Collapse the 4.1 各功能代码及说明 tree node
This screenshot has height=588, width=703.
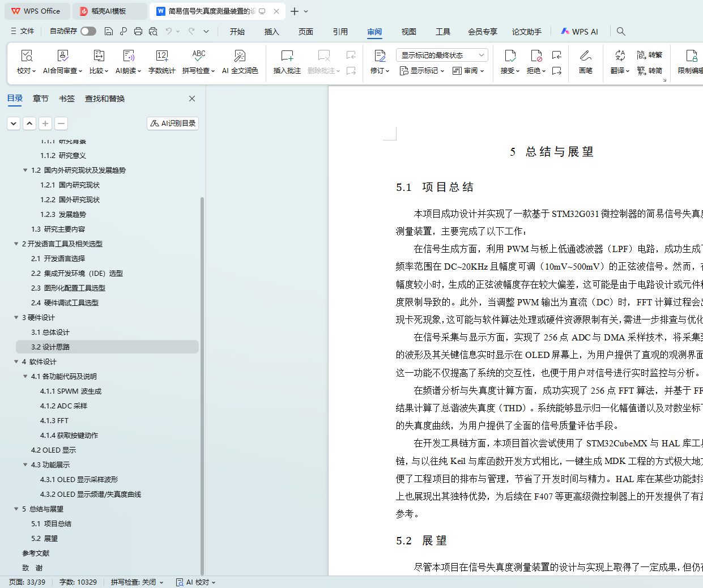[x=25, y=377]
